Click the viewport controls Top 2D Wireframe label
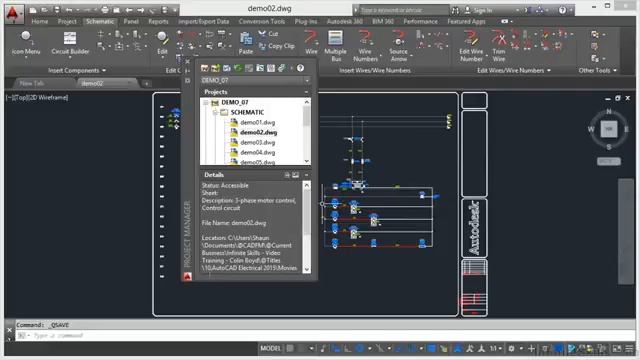The width and height of the screenshot is (640, 360). tap(37, 98)
